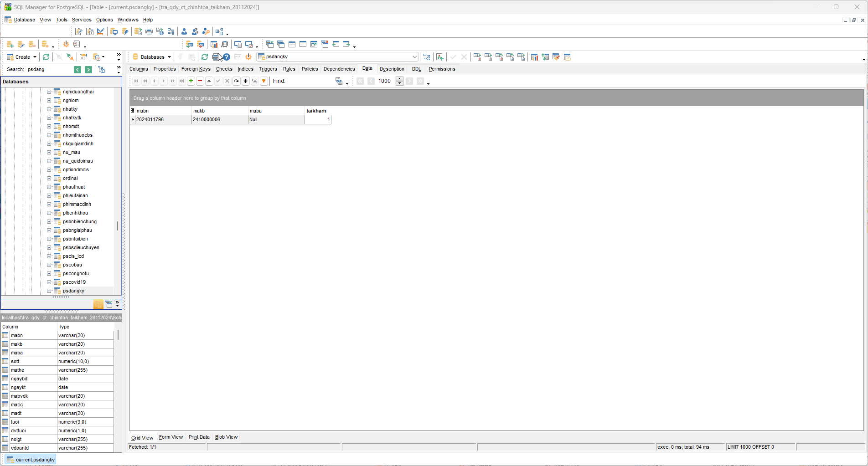Click the next search result green arrow
The height and width of the screenshot is (466, 868).
pos(88,70)
